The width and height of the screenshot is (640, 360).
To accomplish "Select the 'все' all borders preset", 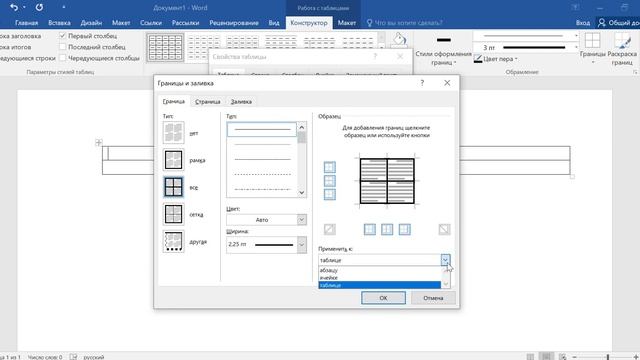I will tap(173, 187).
